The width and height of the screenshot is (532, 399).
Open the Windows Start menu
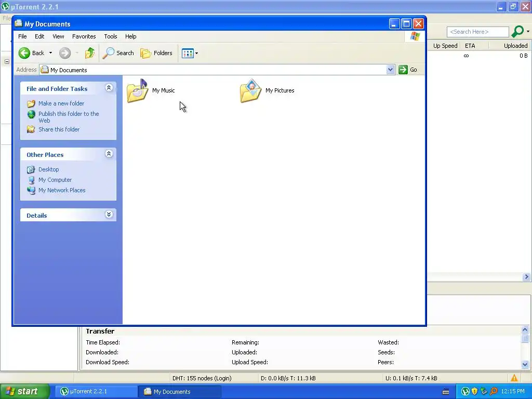coord(24,392)
